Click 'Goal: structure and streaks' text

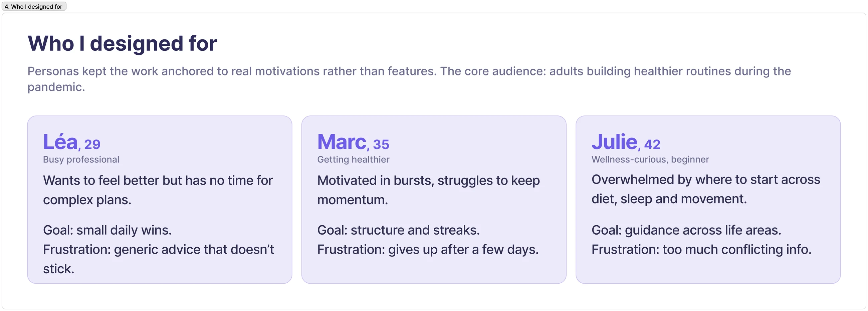click(x=398, y=230)
